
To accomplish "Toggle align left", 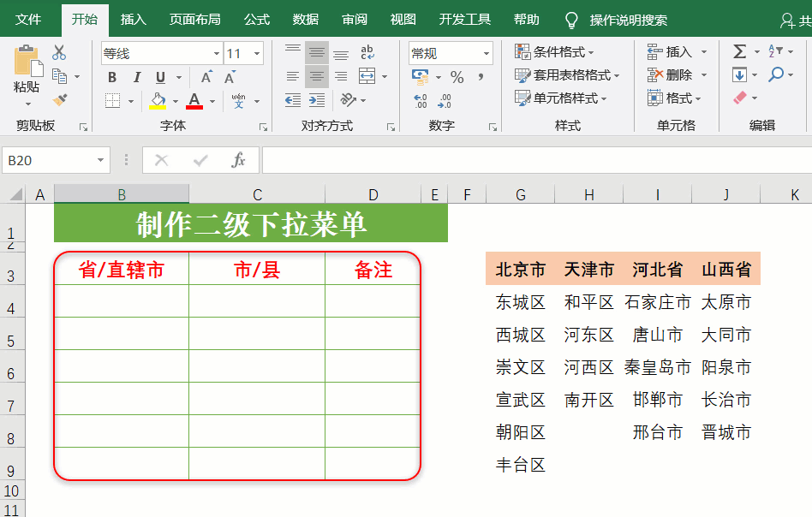I will pyautogui.click(x=293, y=76).
